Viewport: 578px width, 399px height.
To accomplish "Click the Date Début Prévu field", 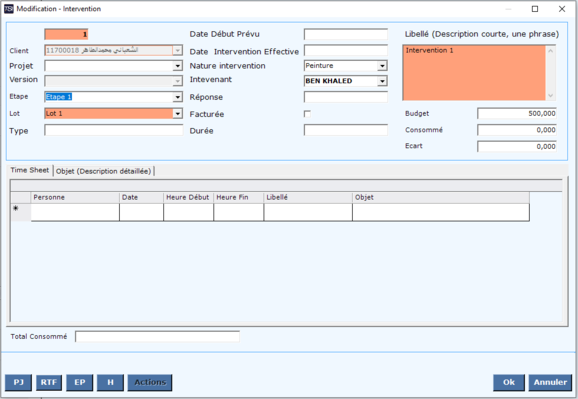I will [x=346, y=34].
